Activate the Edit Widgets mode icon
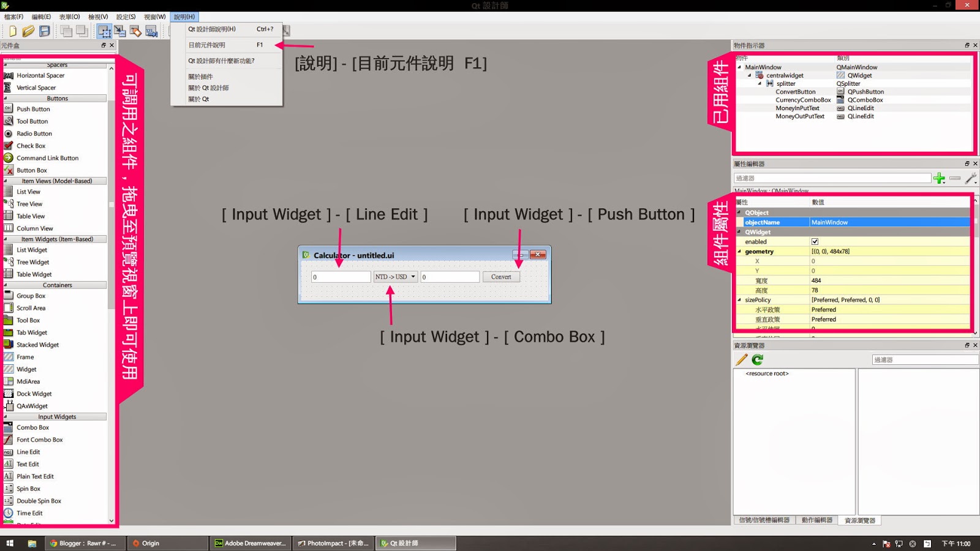 pyautogui.click(x=104, y=31)
